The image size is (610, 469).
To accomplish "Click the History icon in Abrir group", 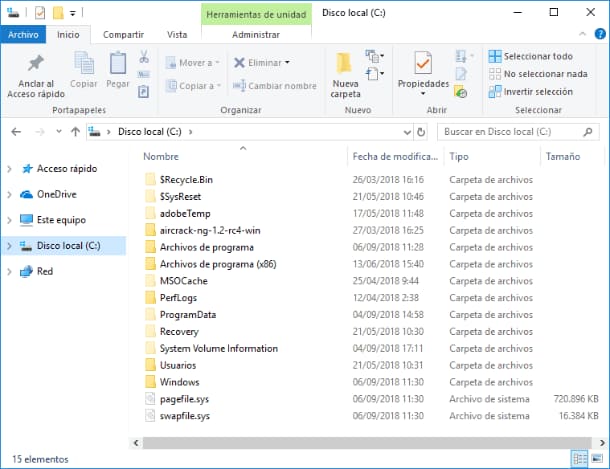I will (461, 92).
